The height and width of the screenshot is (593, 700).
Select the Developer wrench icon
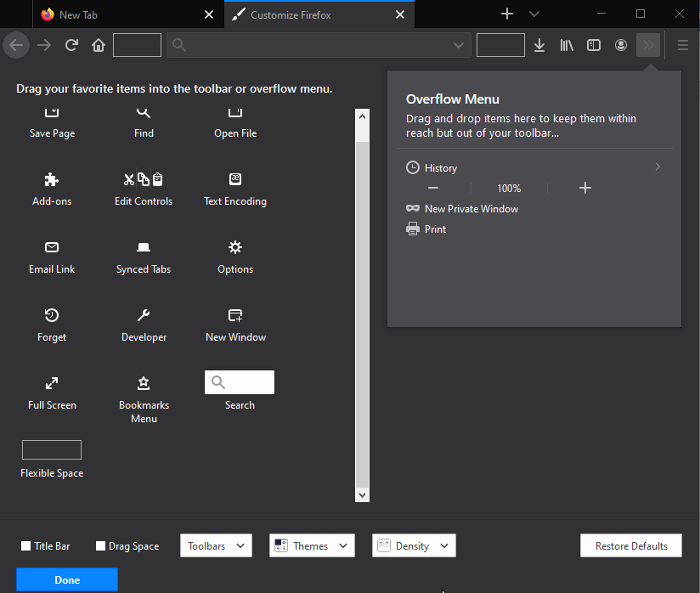143,315
